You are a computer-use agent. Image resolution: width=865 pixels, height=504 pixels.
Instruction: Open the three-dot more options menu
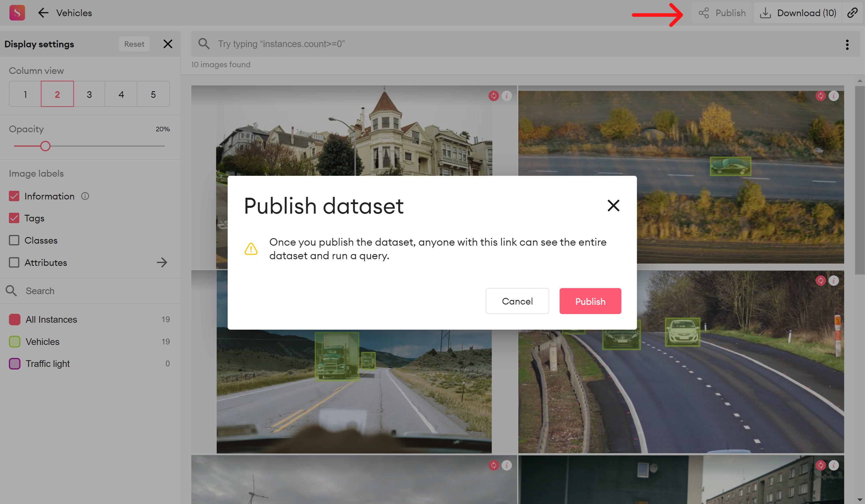click(847, 44)
